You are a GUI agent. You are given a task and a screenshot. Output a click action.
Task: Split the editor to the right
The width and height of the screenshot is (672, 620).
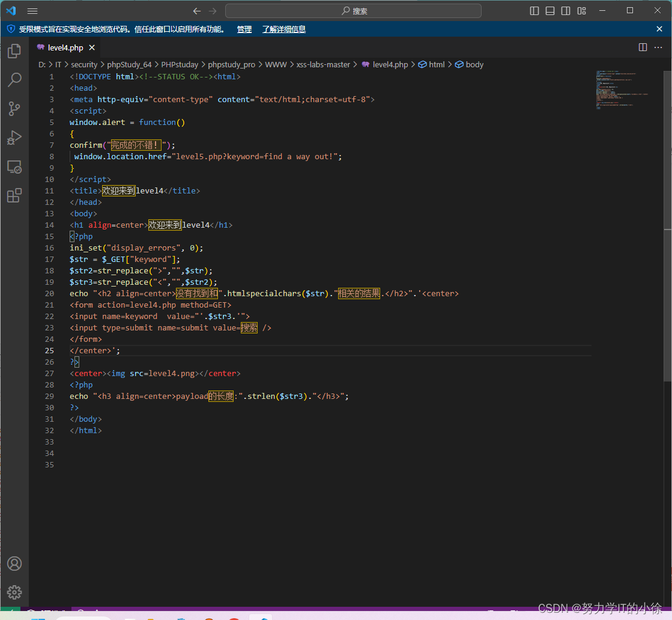tap(643, 47)
